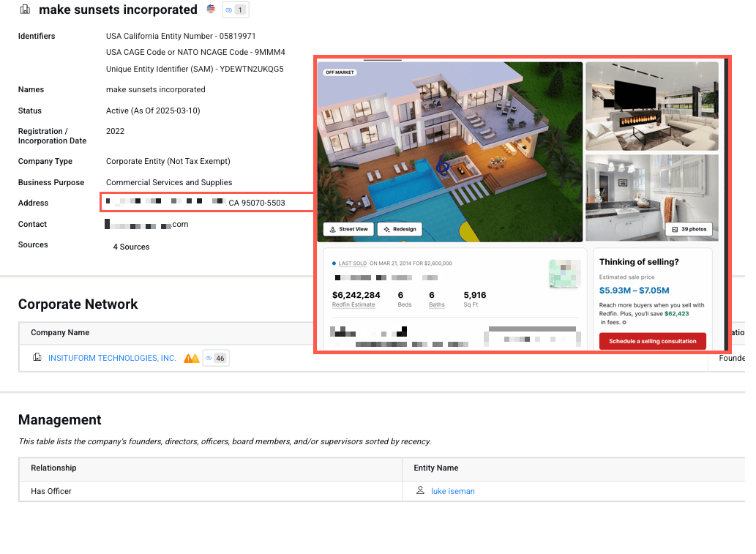This screenshot has height=554, width=756.
Task: Click the person icon beside luke iseman
Action: coord(420,491)
